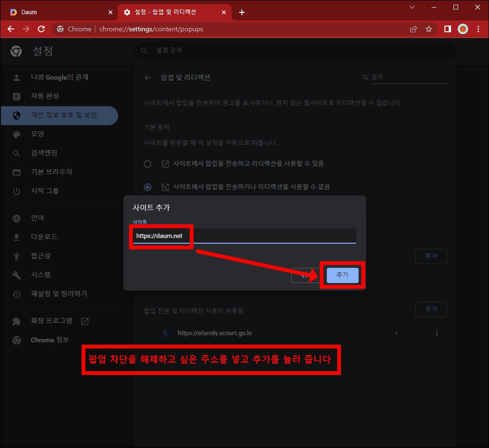Expand the efamily.scourt.go.kr site entry
489x448 pixels.
pos(397,333)
